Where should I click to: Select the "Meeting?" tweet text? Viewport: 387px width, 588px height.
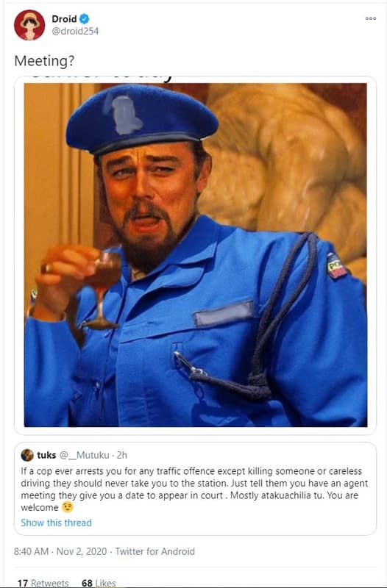(44, 61)
